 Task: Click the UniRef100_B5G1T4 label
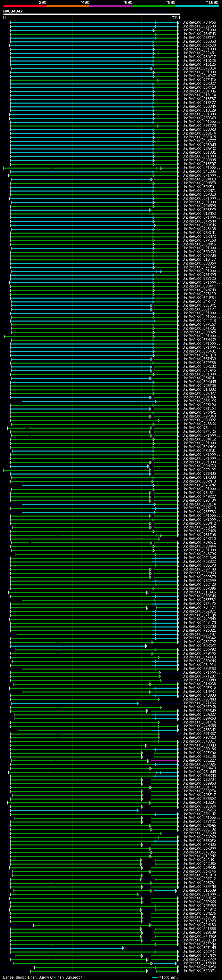point(199,133)
